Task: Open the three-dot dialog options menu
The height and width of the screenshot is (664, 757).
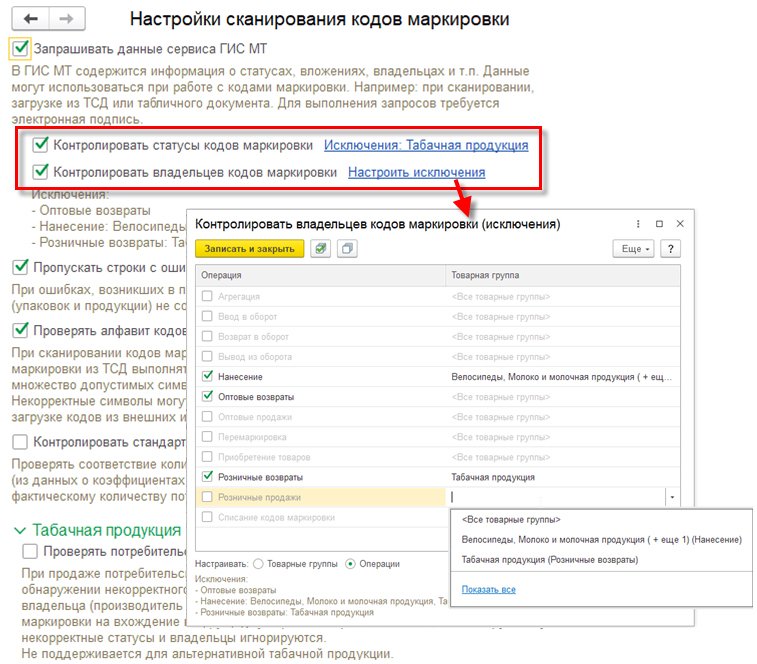Action: [x=638, y=224]
